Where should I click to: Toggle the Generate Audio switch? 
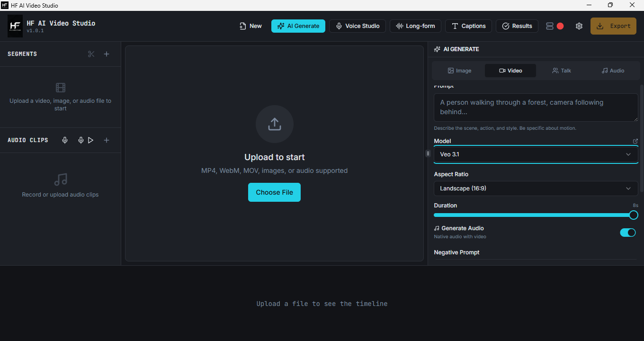pos(628,233)
